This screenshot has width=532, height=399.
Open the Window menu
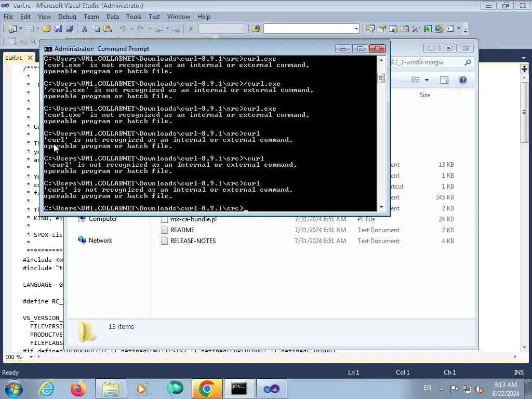(179, 17)
